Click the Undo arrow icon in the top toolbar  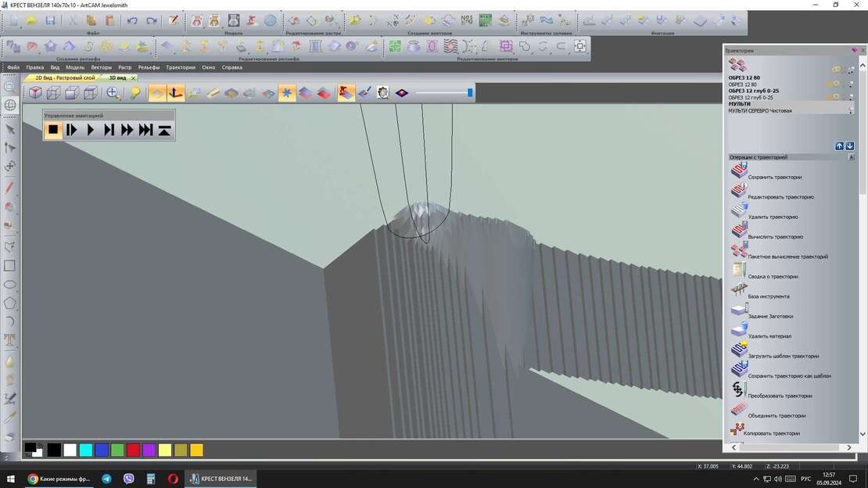(x=132, y=20)
